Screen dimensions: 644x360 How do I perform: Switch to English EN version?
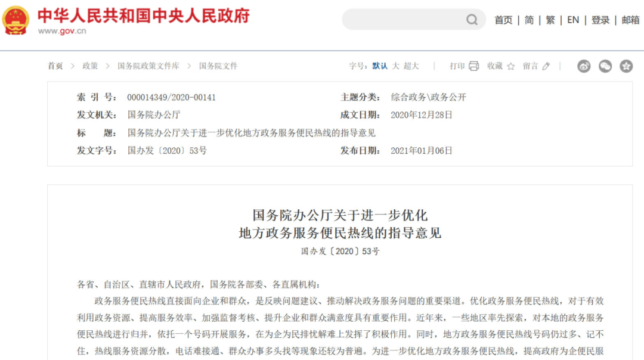(573, 20)
